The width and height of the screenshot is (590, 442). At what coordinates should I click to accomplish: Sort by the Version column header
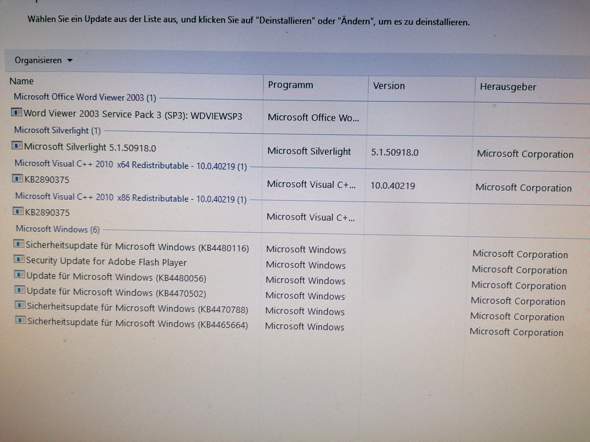(389, 86)
